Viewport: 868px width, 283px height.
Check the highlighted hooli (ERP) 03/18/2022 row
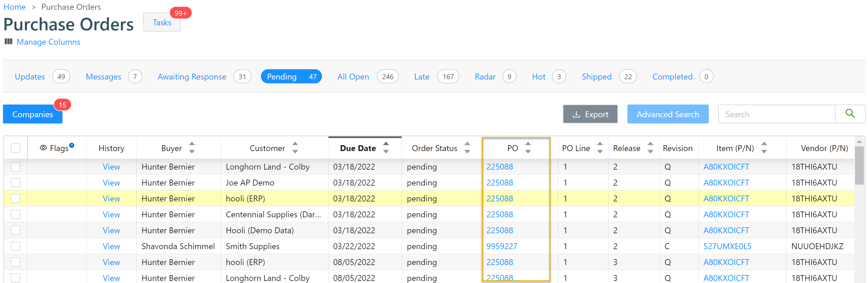[16, 198]
